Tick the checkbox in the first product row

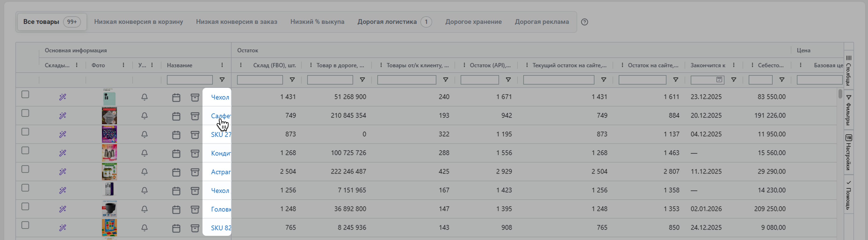(x=25, y=95)
